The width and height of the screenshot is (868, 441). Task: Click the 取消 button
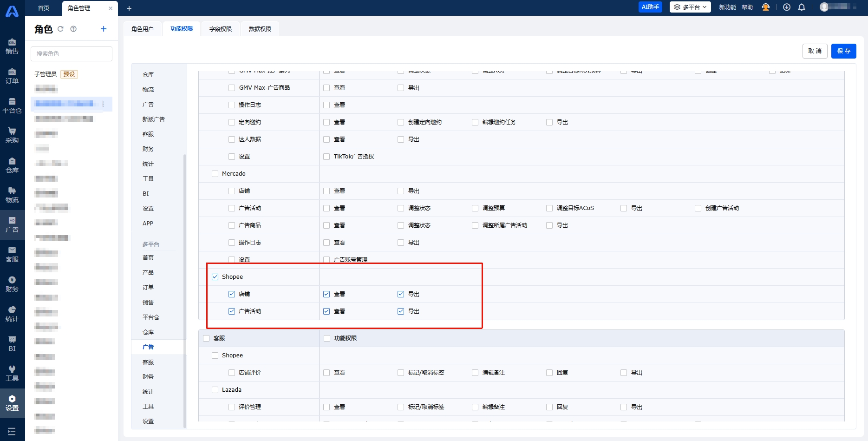pos(815,51)
